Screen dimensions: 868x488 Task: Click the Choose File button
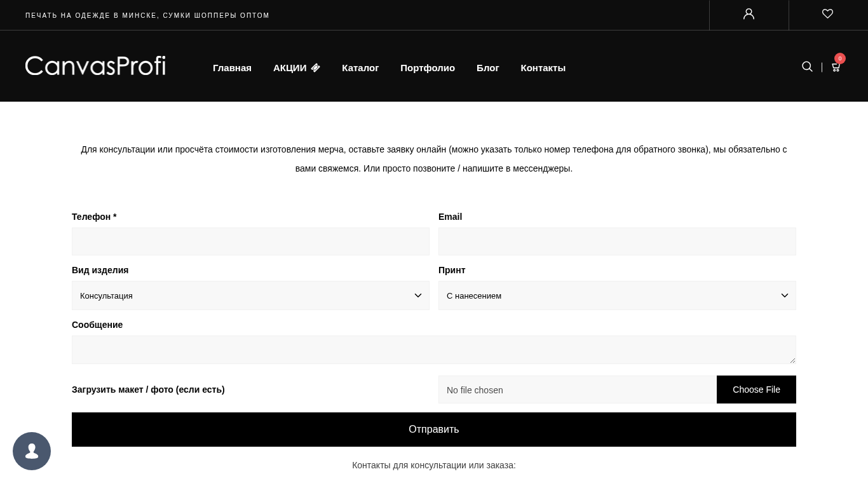coord(756,390)
